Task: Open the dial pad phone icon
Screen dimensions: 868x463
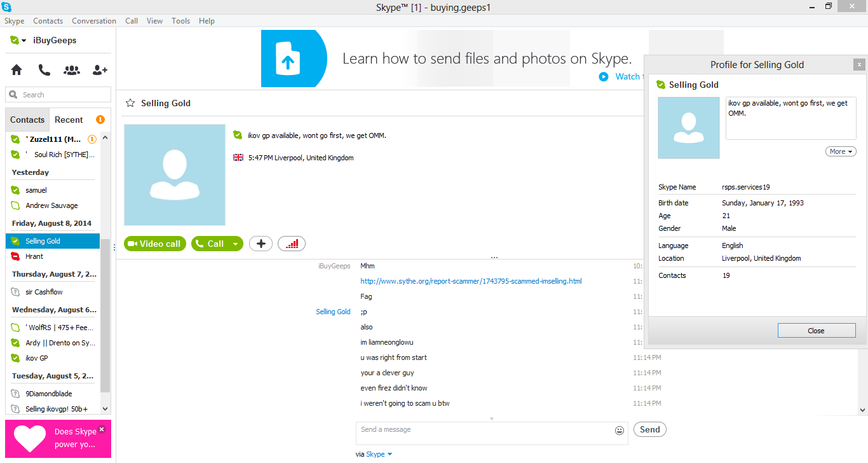Action: [x=44, y=70]
